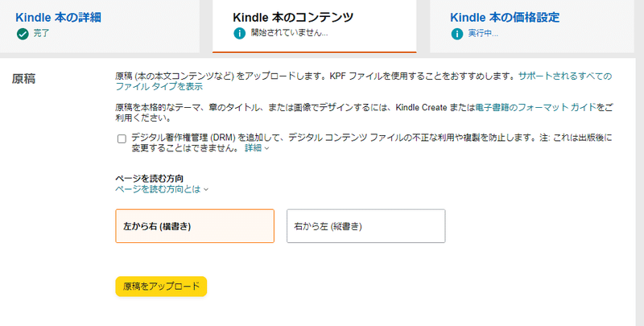Open the Kindle 本の詳細 tab
This screenshot has height=326, width=644.
pyautogui.click(x=58, y=17)
